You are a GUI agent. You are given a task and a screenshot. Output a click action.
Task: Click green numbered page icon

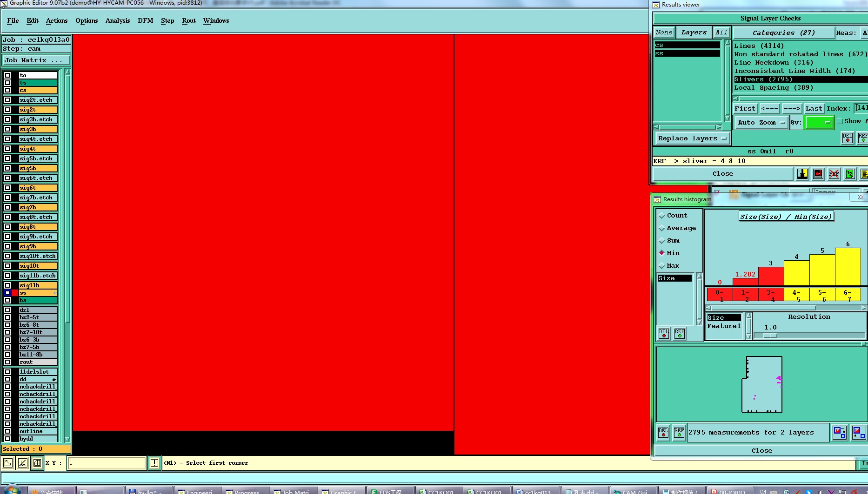pyautogui.click(x=850, y=174)
